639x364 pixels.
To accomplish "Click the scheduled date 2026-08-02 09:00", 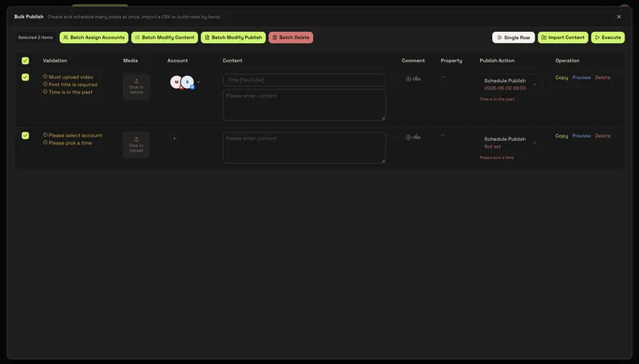I will tap(505, 89).
